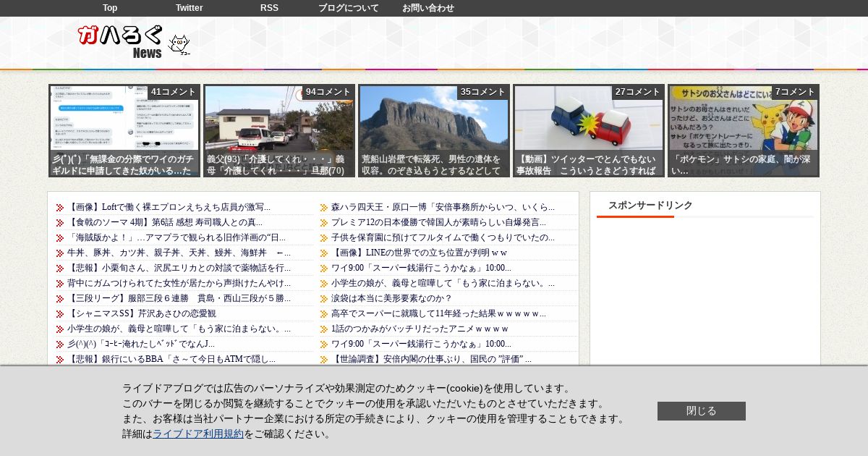Click the 27コメント badge
Viewport: 868px width, 456px height.
coord(637,92)
